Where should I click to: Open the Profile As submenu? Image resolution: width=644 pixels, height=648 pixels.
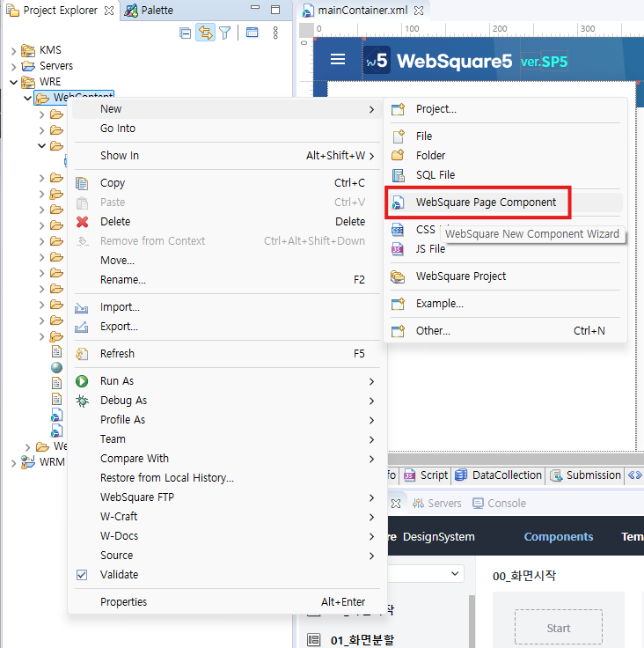pyautogui.click(x=225, y=420)
